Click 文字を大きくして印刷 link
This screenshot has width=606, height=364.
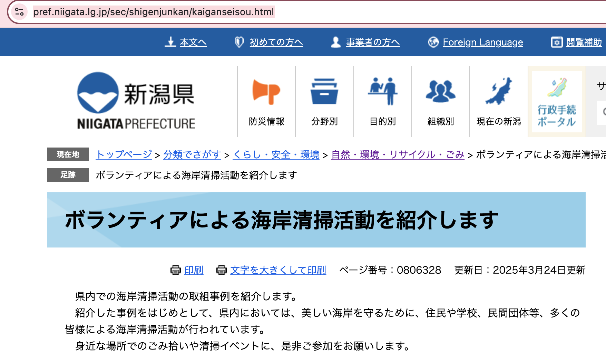278,270
